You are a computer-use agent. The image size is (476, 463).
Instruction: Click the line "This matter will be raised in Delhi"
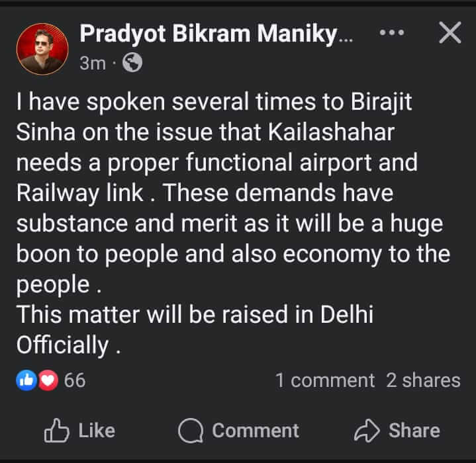195,315
